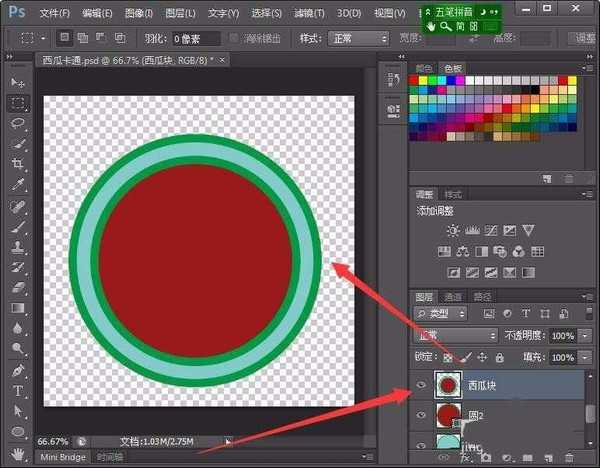This screenshot has height=468, width=600.
Task: Click the lock all padlock icon
Action: coord(501,357)
